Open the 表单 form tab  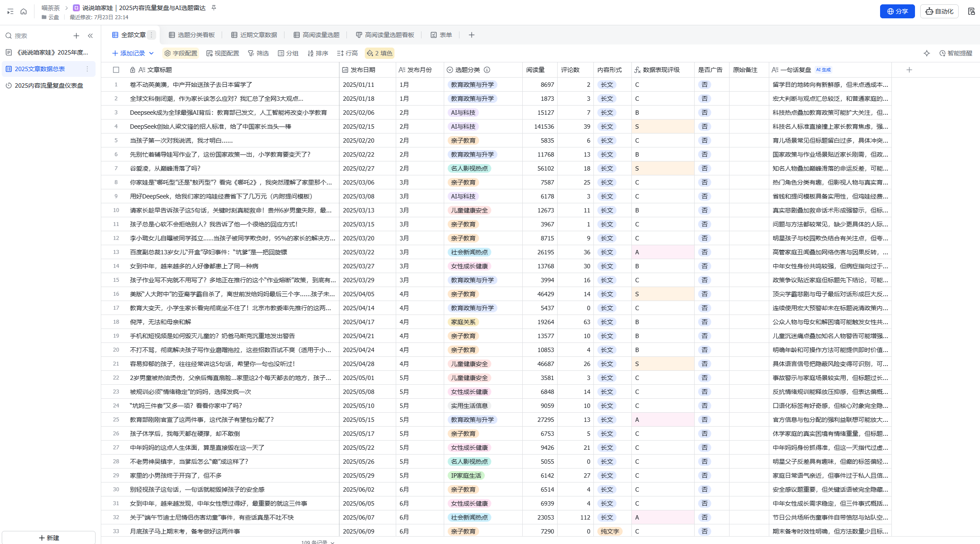(442, 35)
